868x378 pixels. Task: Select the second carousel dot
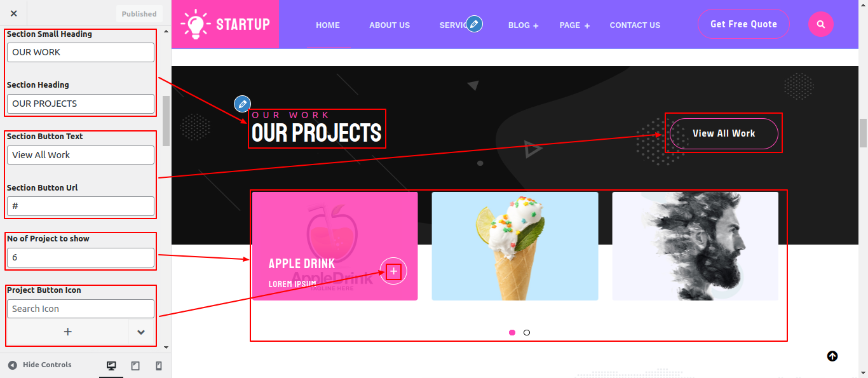pyautogui.click(x=527, y=332)
